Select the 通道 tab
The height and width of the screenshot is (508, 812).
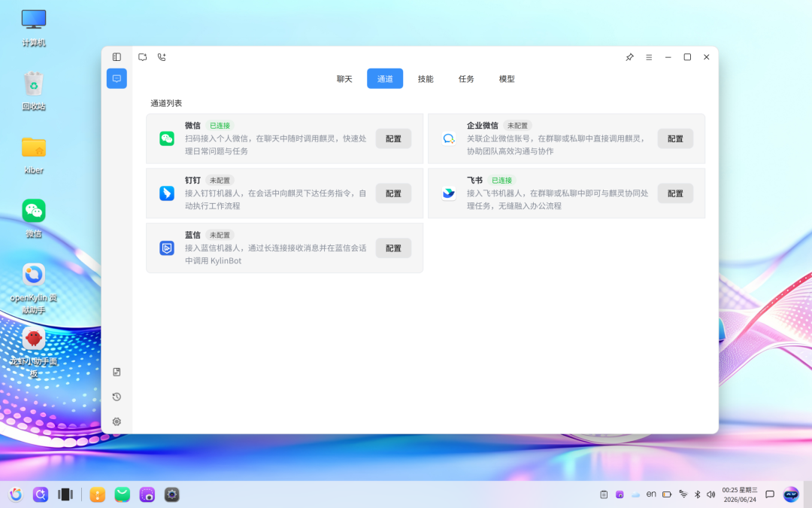[x=385, y=79]
